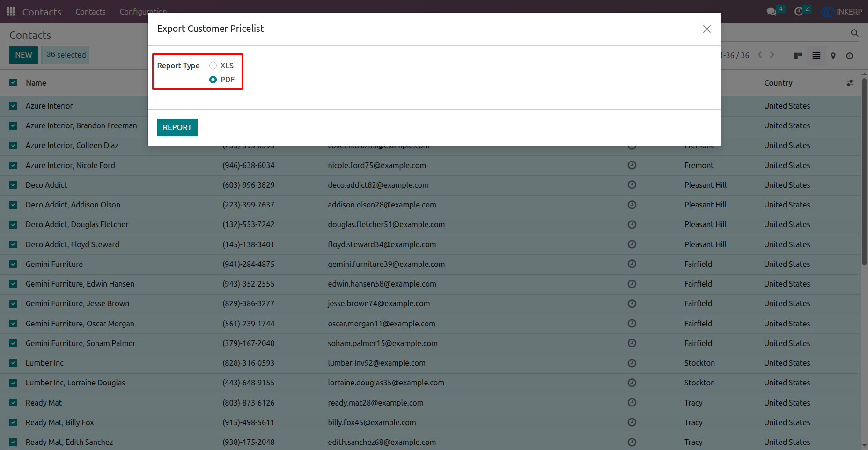Open the Contacts menu item
868x450 pixels.
click(90, 12)
